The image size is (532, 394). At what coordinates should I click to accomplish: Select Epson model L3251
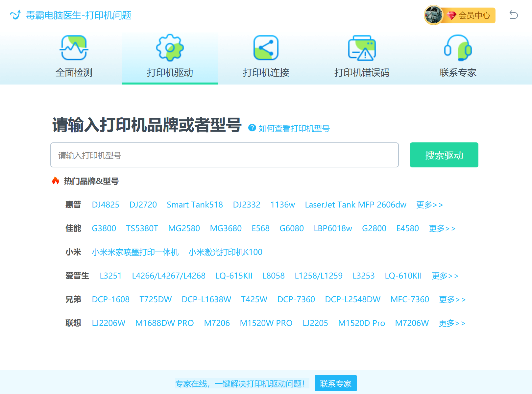pos(111,276)
